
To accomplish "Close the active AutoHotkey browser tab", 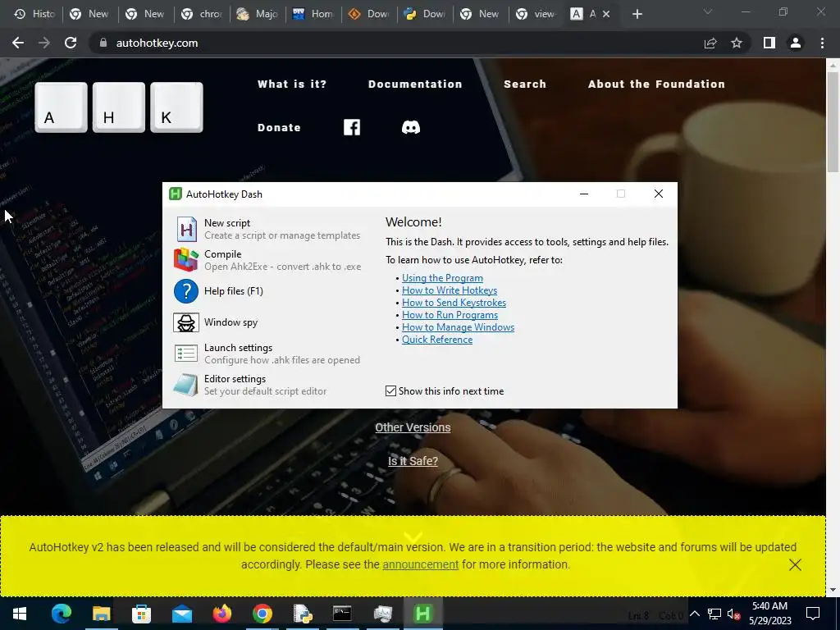I will coord(606,14).
